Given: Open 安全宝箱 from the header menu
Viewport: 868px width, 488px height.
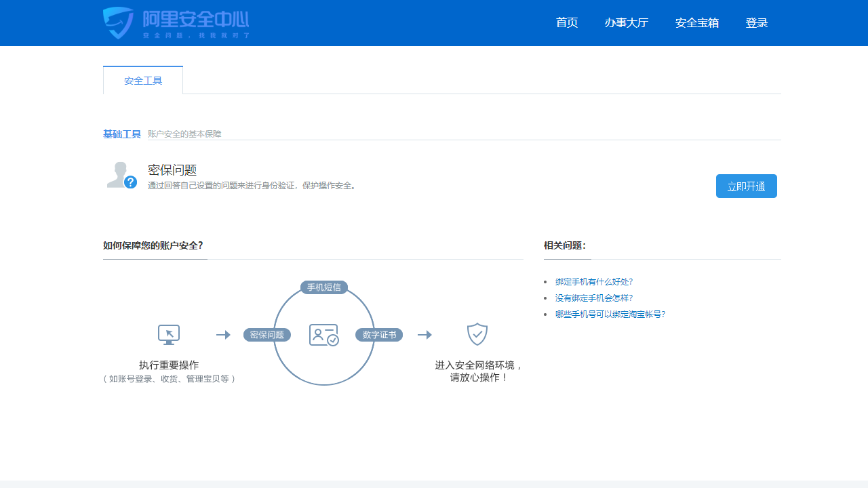Looking at the screenshot, I should [697, 23].
